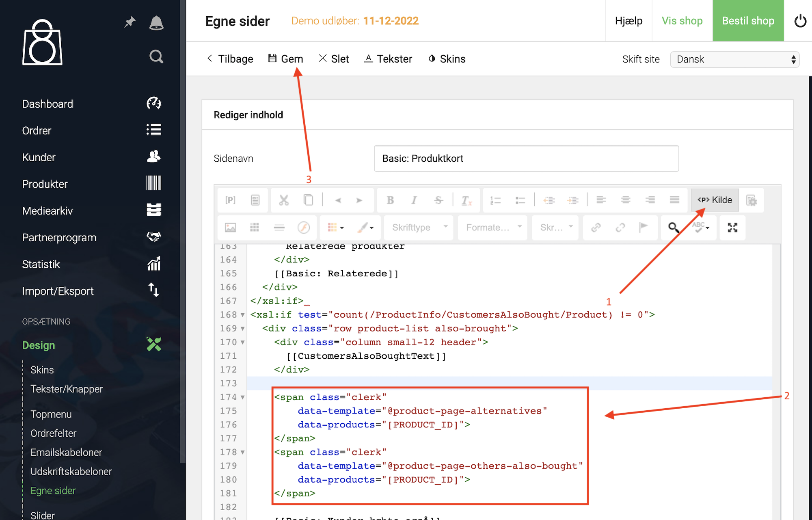Open the sidebar search magnifier
The width and height of the screenshot is (812, 520).
tap(156, 56)
